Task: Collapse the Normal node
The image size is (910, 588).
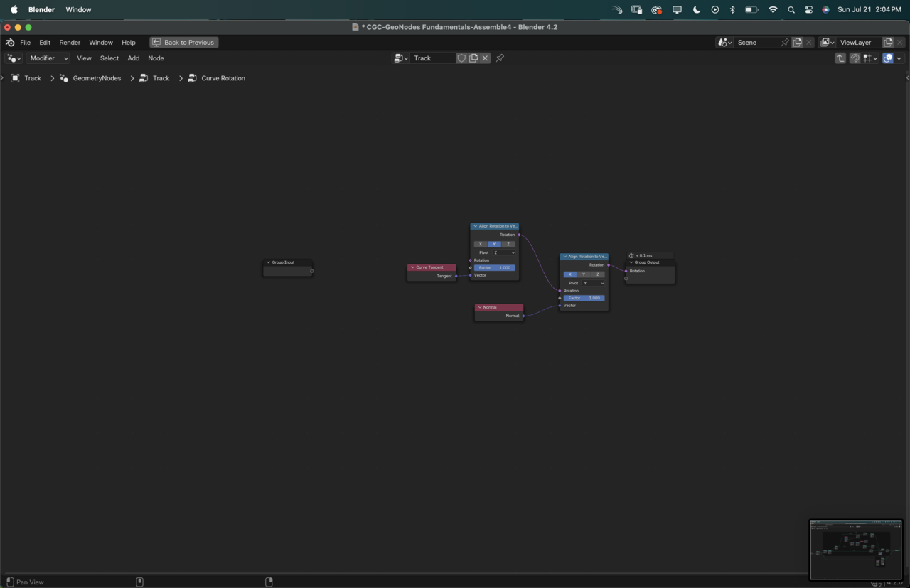Action: (x=480, y=307)
